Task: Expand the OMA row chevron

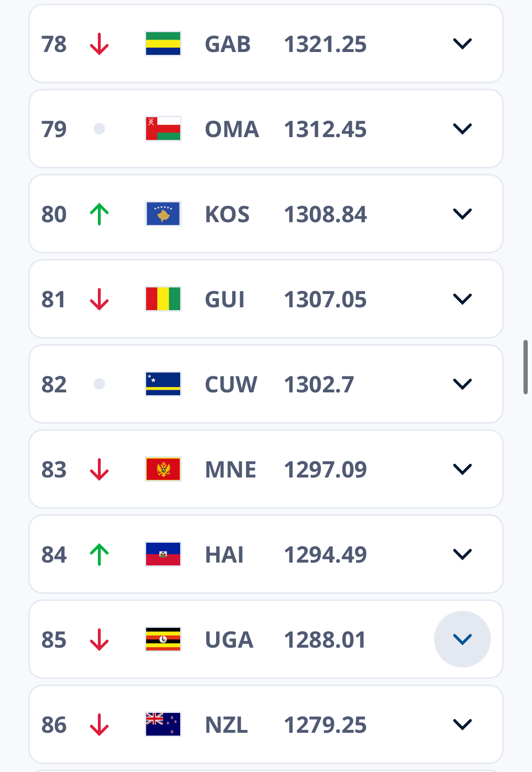Action: (462, 129)
